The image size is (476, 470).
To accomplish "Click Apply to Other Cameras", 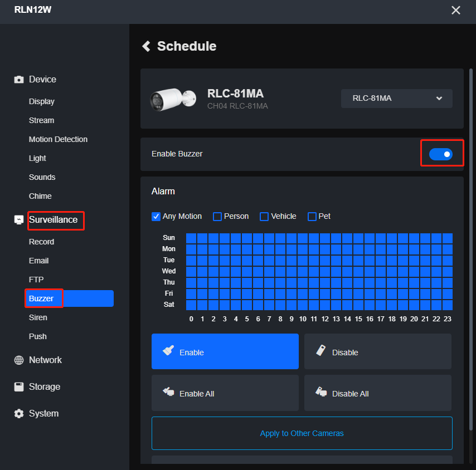I will pyautogui.click(x=302, y=433).
